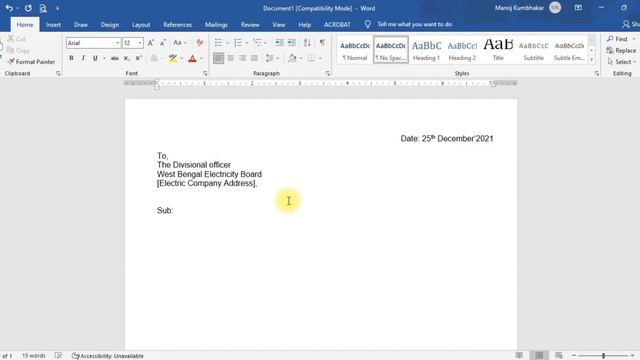Screen dimensions: 640x360
Task: Expand the Font dialog launcher
Action: pos(205,73)
